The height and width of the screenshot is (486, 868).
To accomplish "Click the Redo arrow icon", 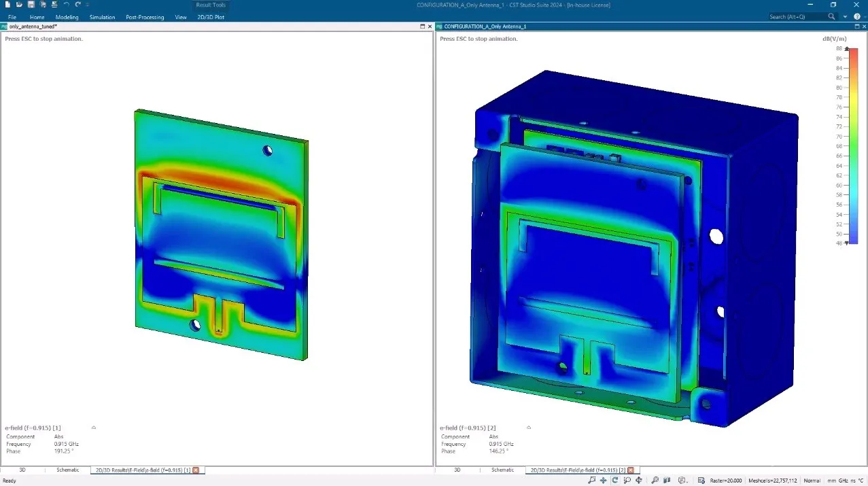I will [78, 5].
